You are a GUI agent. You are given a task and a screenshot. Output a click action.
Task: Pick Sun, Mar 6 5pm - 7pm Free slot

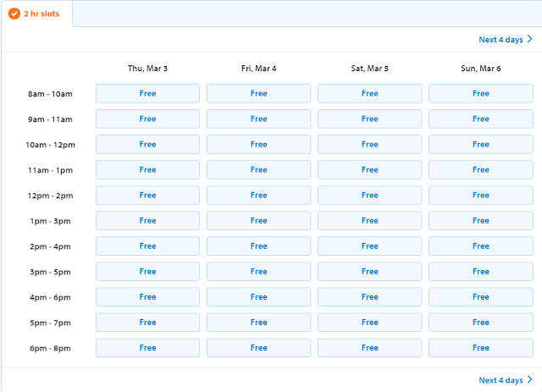pyautogui.click(x=481, y=323)
